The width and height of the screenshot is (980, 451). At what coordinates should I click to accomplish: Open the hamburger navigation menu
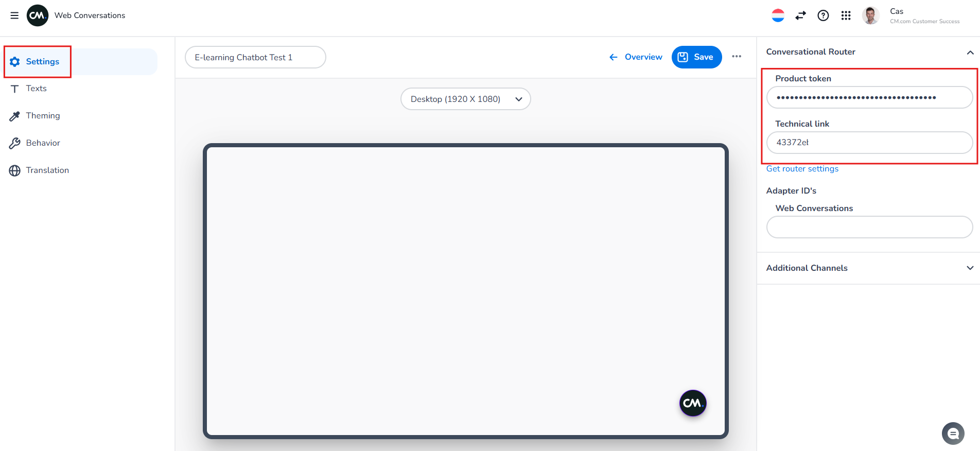14,15
